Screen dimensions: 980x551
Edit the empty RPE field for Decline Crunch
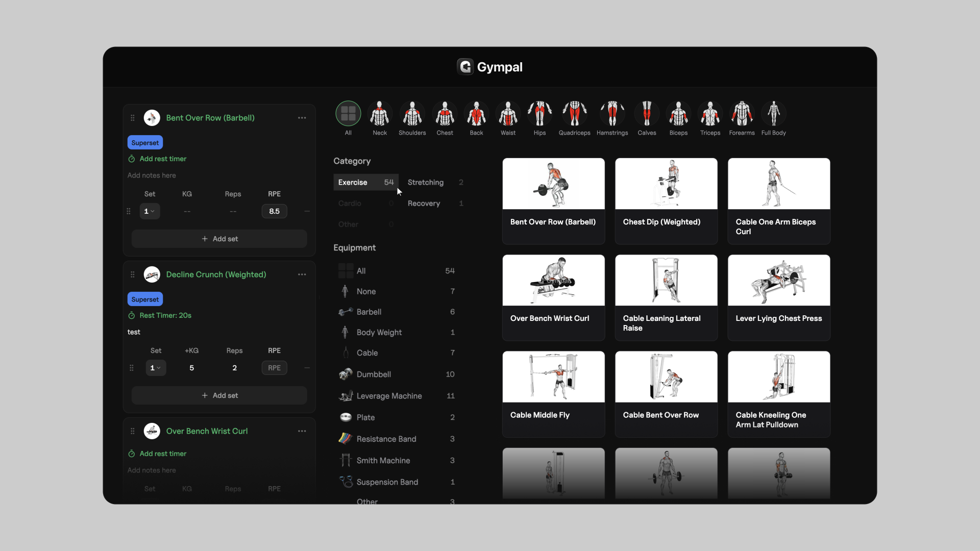[275, 368]
